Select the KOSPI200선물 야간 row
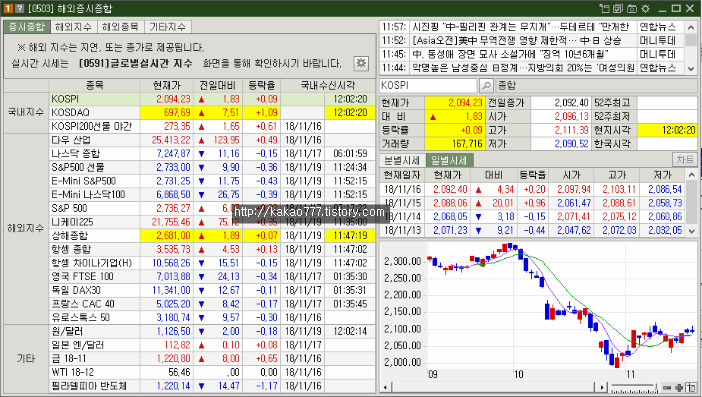702x397 pixels. [212, 126]
